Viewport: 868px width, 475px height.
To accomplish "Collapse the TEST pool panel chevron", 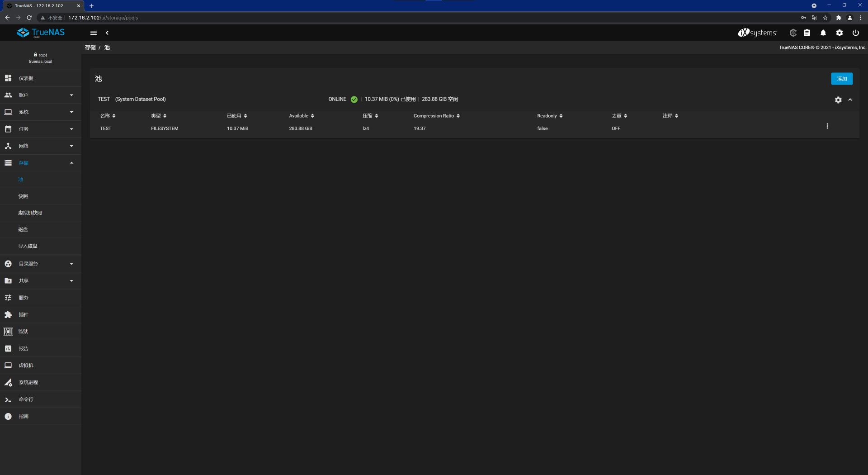I will [x=850, y=100].
